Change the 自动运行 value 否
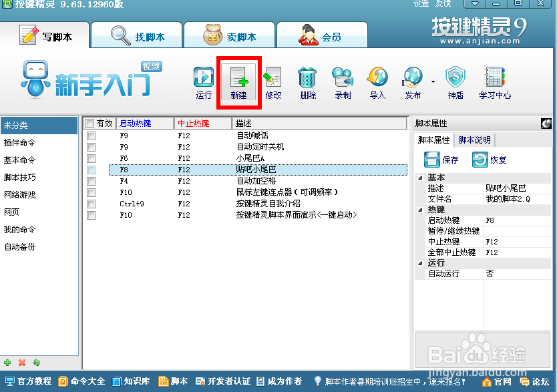The image size is (557, 392). 517,274
